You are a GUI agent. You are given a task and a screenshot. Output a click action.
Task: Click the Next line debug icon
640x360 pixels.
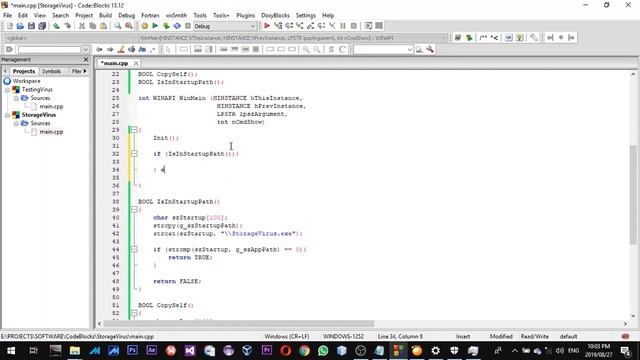pos(289,26)
